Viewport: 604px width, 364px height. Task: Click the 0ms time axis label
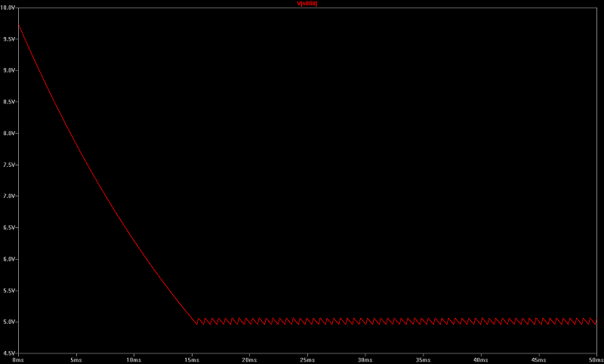tap(18, 359)
